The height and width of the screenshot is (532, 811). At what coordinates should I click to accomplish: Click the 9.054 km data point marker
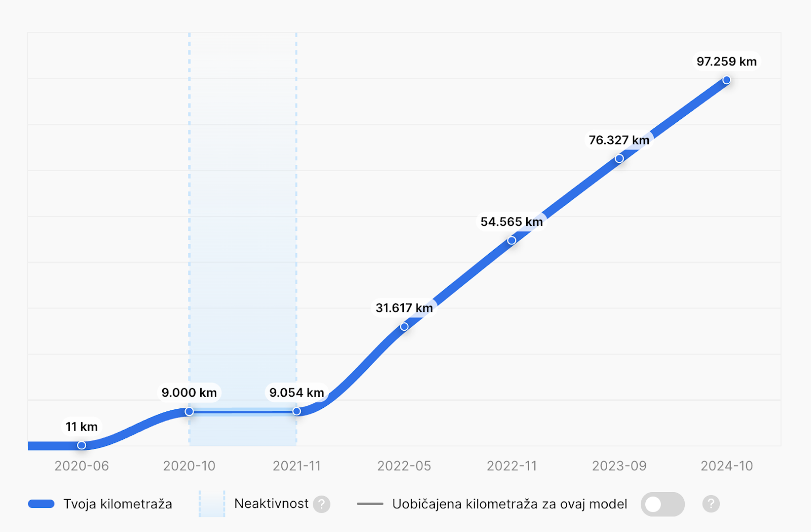[297, 411]
